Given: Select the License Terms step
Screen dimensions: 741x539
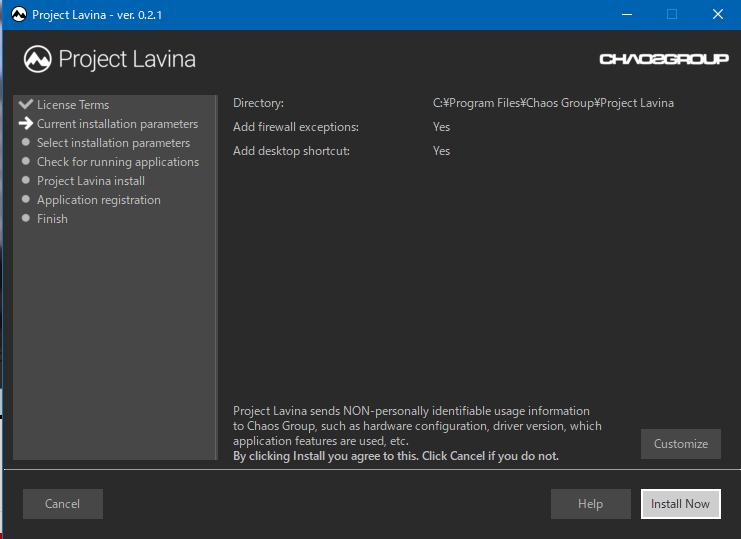Looking at the screenshot, I should 73,104.
